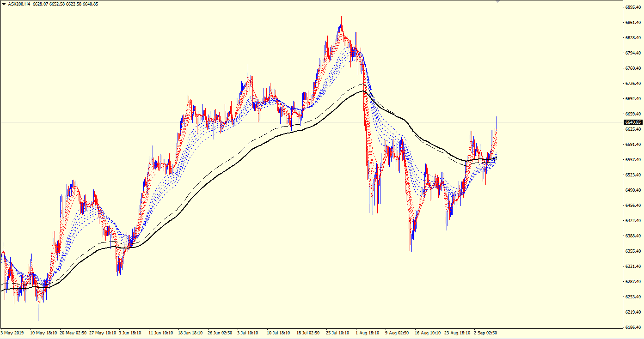
Task: Click the 1 Aug 18:10 time label
Action: (367, 333)
